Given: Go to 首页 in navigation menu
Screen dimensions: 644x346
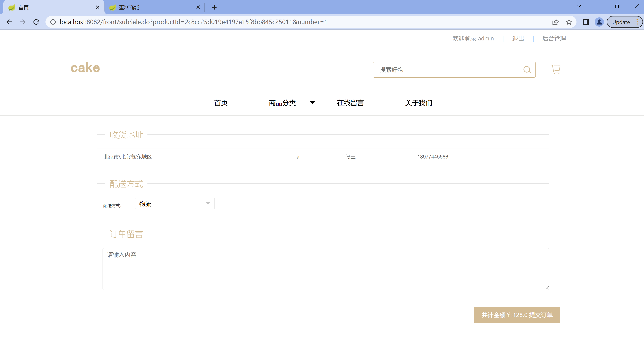Looking at the screenshot, I should 221,103.
